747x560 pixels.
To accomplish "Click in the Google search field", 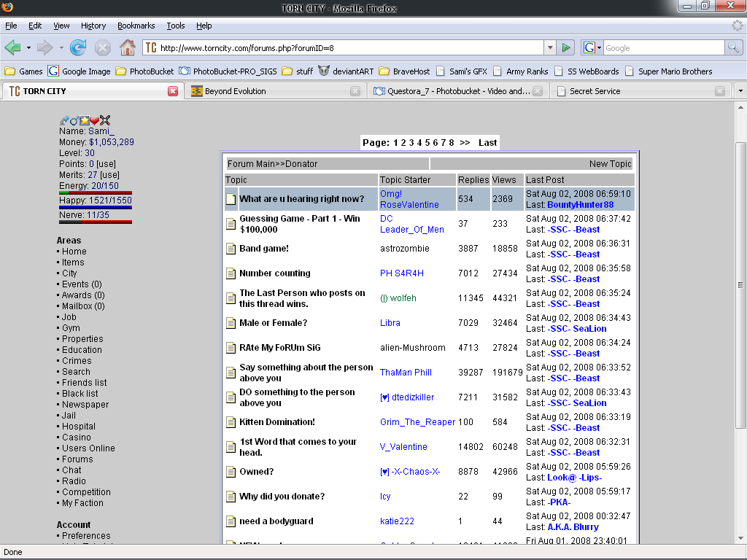I will tap(662, 48).
